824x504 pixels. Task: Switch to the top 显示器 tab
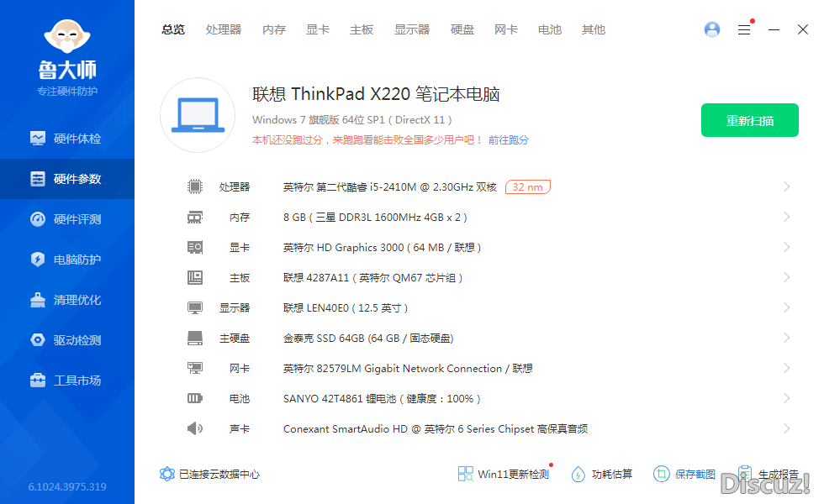click(x=412, y=29)
